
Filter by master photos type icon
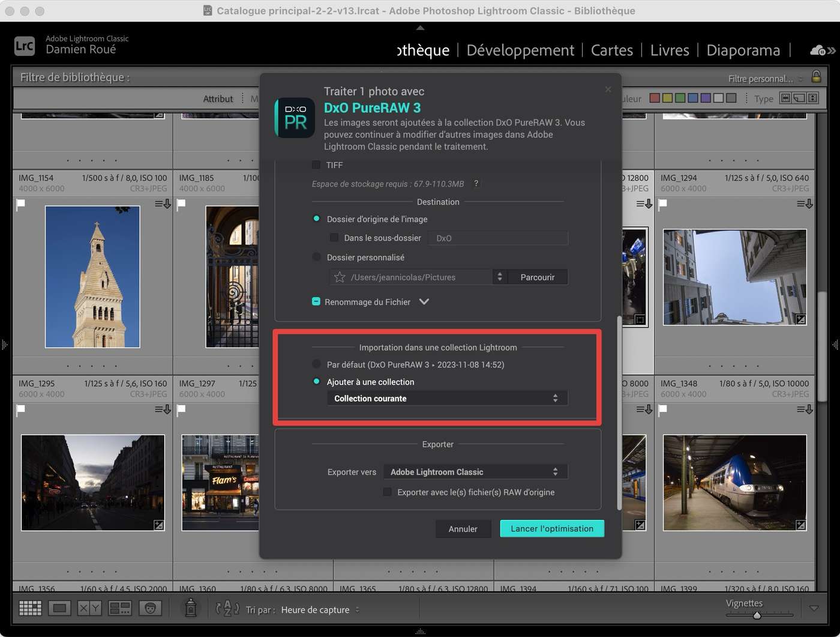[785, 98]
